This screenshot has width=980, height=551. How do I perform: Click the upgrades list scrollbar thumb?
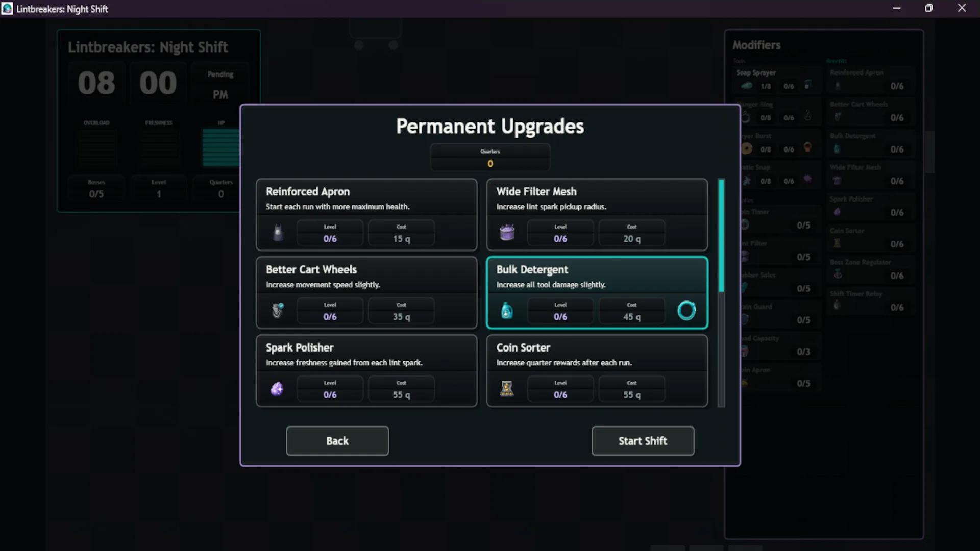[x=721, y=236]
